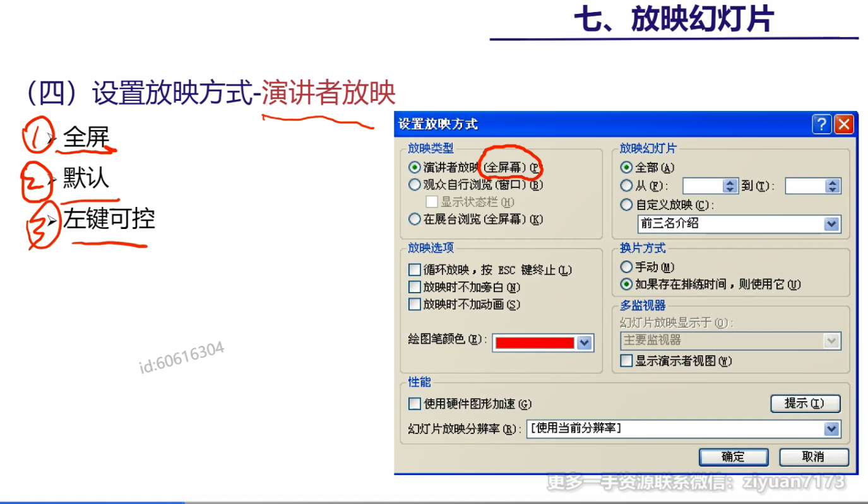Select 在展台浏览(全屏幕) radio option
Screen dimensions: 868x504
point(414,220)
